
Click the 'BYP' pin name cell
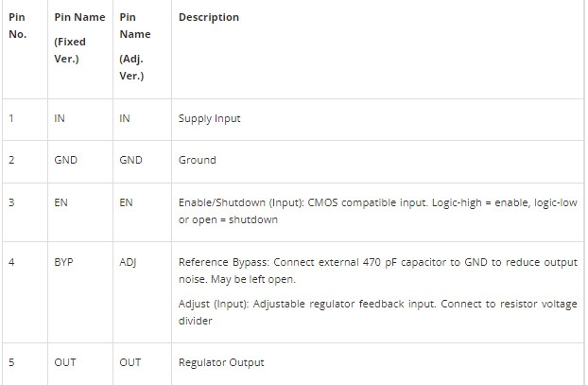(x=64, y=262)
